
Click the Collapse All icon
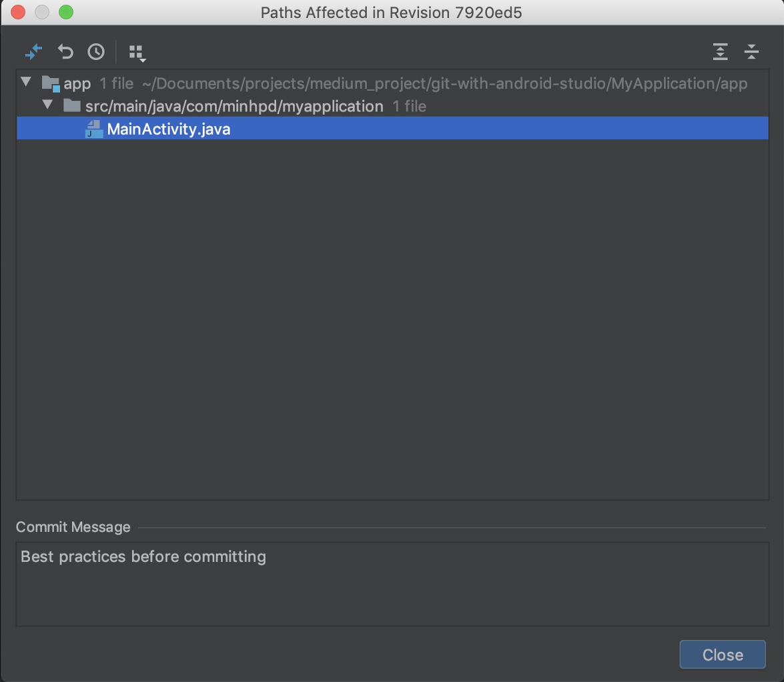752,51
